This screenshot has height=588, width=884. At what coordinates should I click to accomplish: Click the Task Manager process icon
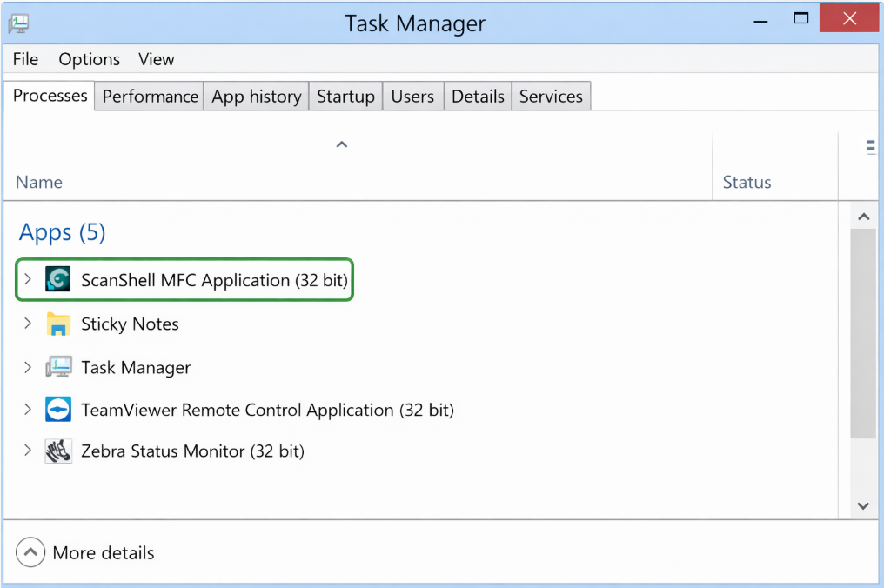point(58,368)
